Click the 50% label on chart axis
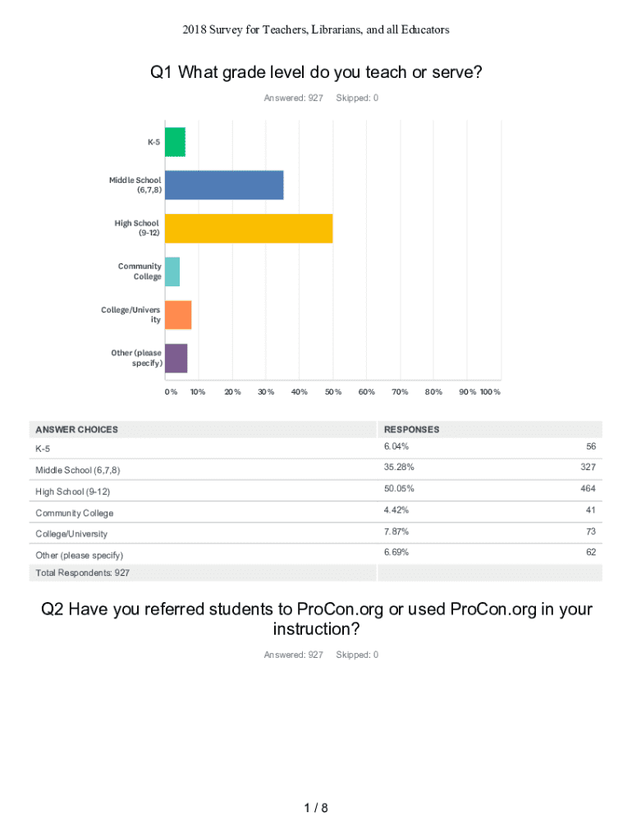Image resolution: width=632 pixels, height=840 pixels. [333, 392]
